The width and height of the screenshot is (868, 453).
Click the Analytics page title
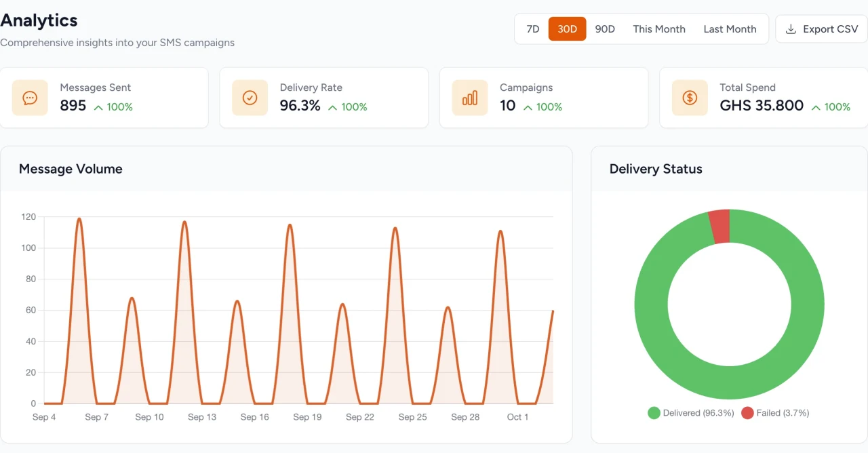point(39,20)
